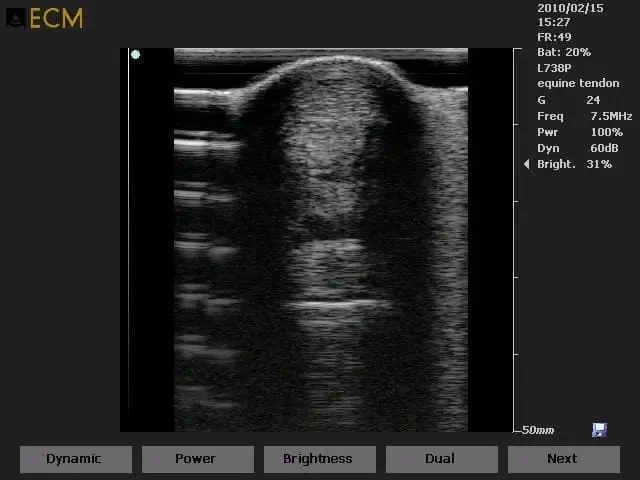Select the Dyn 60dB parameter
The image size is (640, 480).
pyautogui.click(x=578, y=148)
